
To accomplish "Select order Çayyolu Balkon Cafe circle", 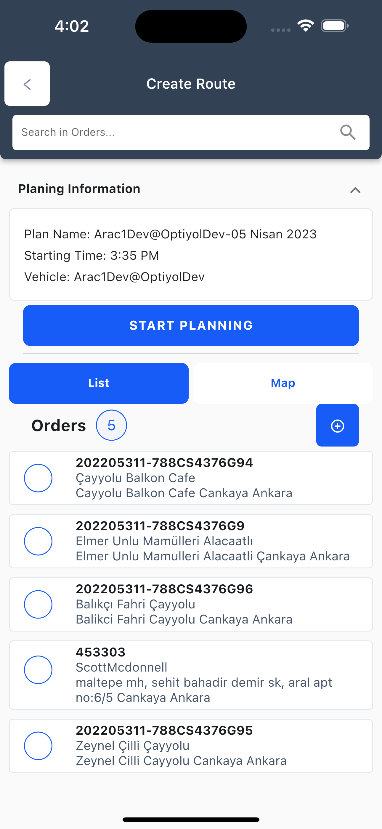I will tap(38, 478).
